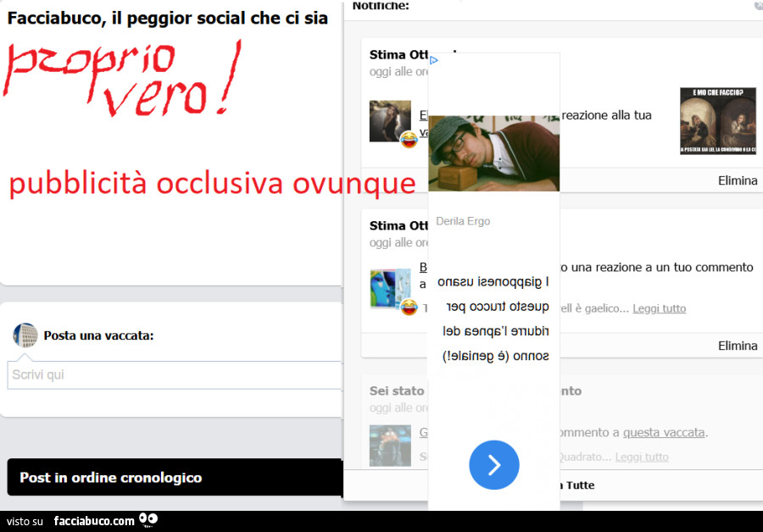Open the avatar next to 'Posta una vaccata'

pos(25,335)
